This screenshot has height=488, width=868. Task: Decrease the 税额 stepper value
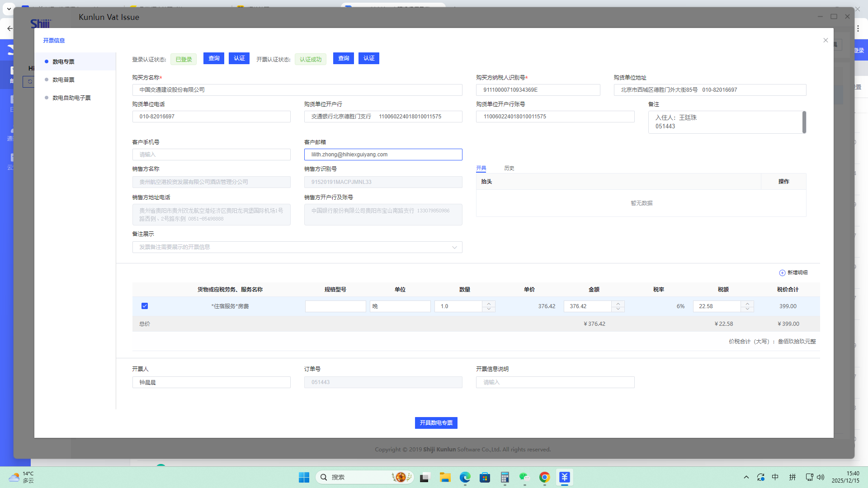click(747, 309)
